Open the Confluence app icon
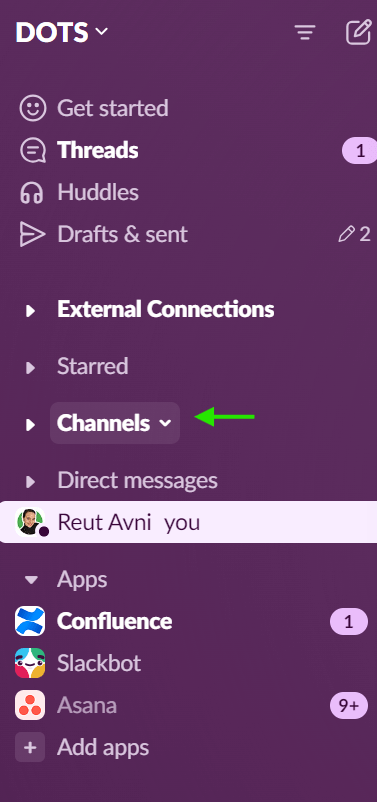The width and height of the screenshot is (377, 802). (x=30, y=621)
